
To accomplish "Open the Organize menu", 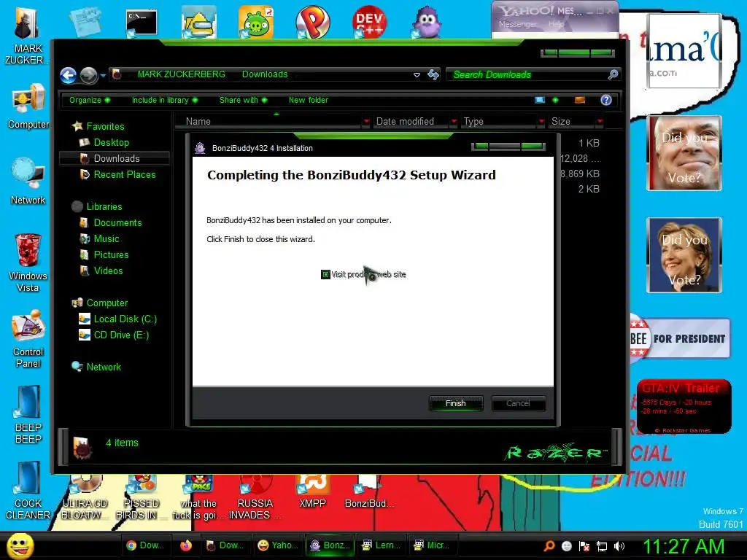I will (x=90, y=100).
